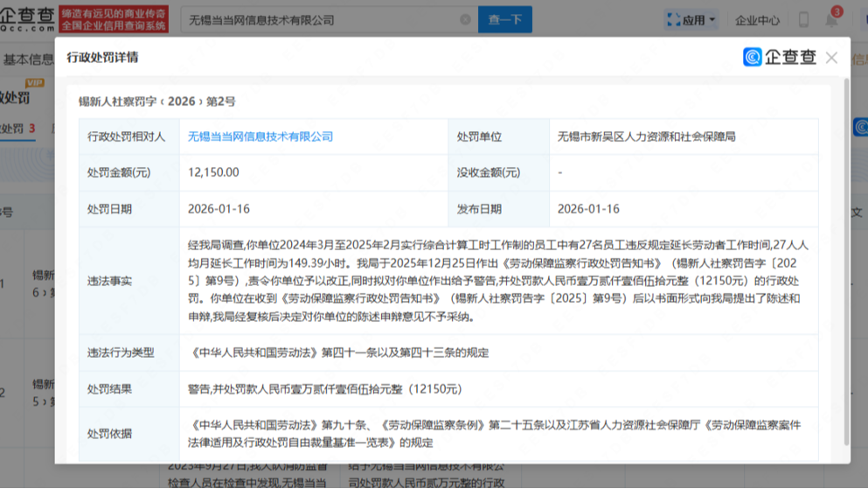The image size is (868, 489).
Task: Click the 处罚金额 value 12,150.00
Action: [x=213, y=172]
